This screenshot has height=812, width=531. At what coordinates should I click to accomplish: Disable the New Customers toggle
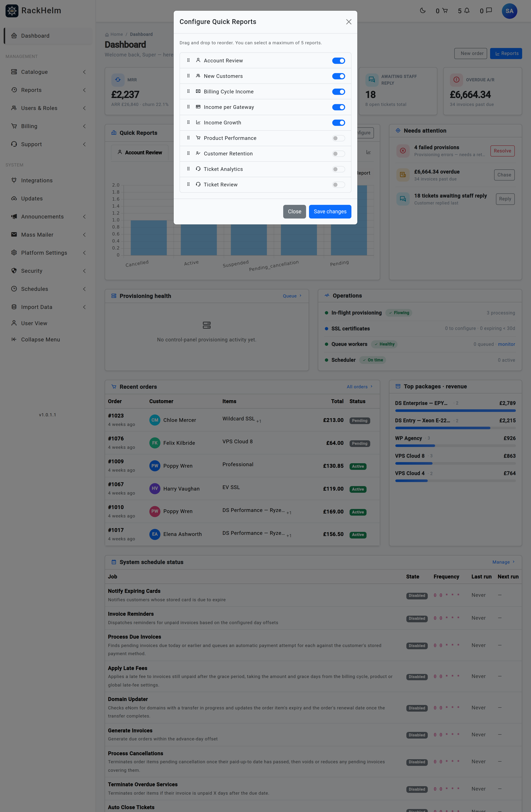tap(339, 76)
